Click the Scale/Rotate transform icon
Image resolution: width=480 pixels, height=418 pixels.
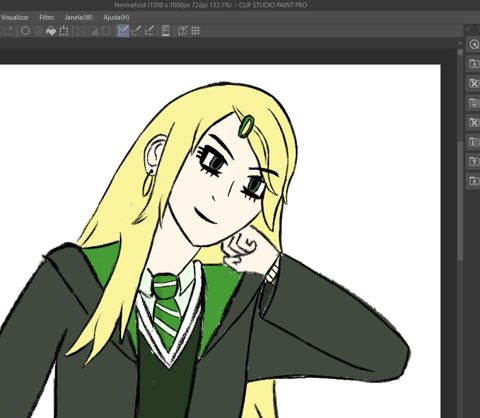(x=64, y=31)
